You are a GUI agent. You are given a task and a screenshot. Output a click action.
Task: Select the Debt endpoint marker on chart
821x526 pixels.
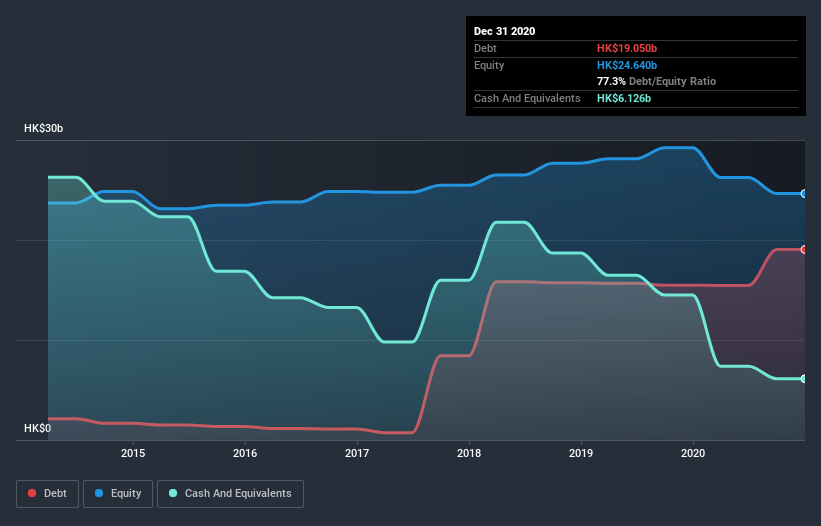[x=804, y=250]
